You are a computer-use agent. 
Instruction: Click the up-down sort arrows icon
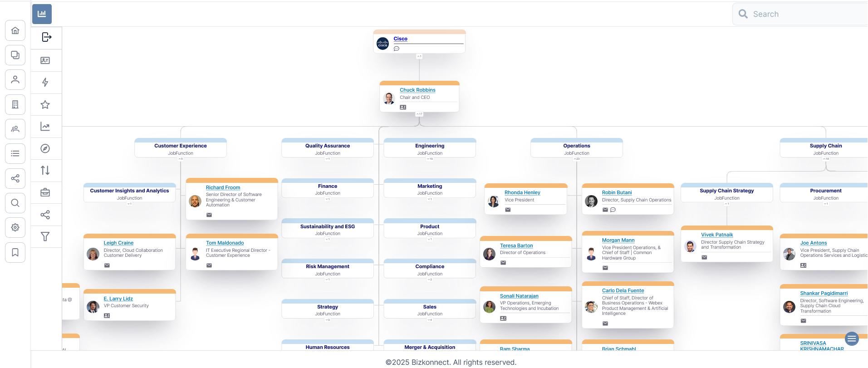[45, 170]
